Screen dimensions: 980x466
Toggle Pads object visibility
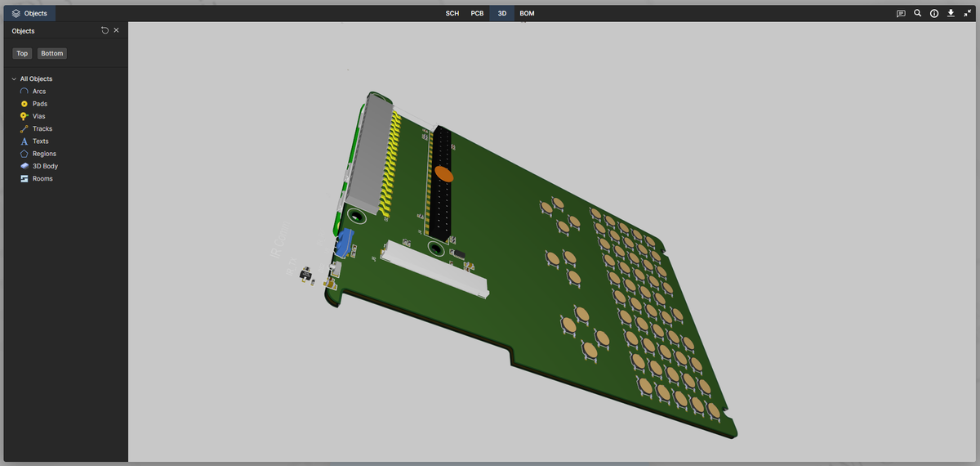point(24,104)
